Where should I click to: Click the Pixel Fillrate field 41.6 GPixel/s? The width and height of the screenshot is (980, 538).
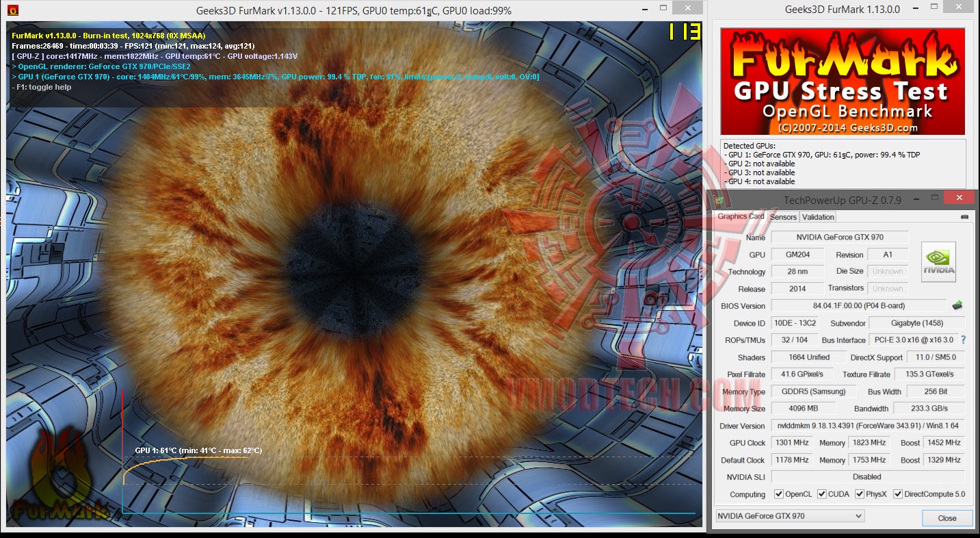coord(803,374)
